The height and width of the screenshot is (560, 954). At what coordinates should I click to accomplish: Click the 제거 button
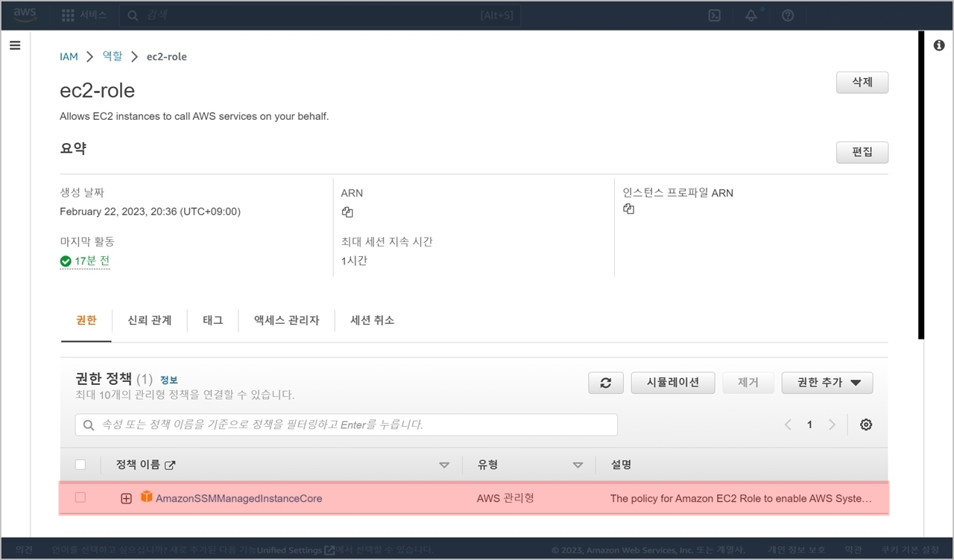pyautogui.click(x=748, y=383)
